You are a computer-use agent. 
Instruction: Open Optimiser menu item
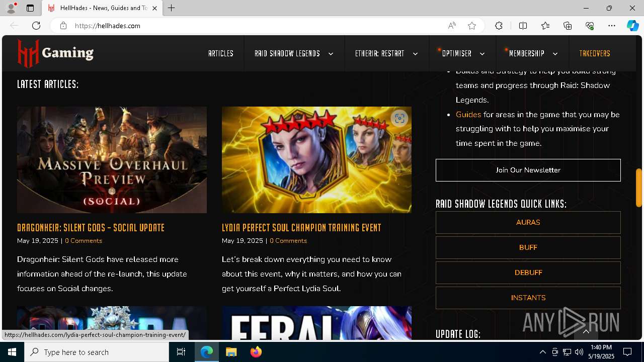(457, 53)
